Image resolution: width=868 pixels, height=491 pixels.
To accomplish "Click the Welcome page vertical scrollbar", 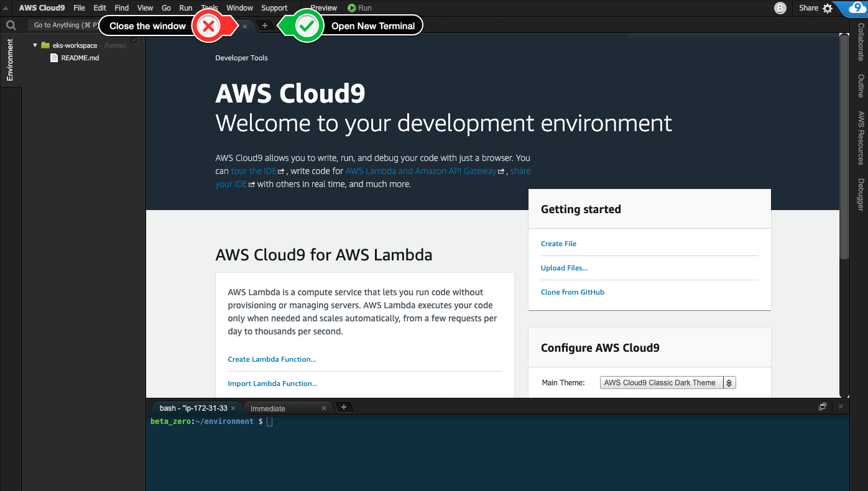I will 844,146.
